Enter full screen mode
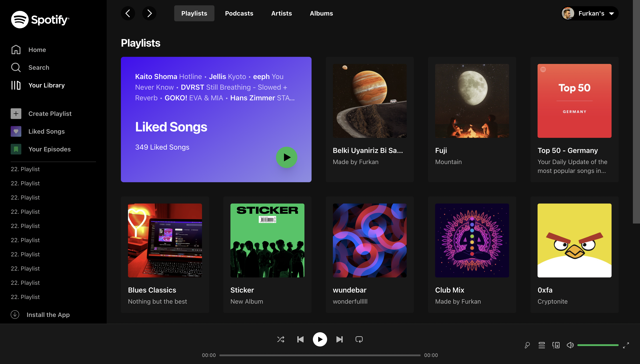 click(x=626, y=345)
